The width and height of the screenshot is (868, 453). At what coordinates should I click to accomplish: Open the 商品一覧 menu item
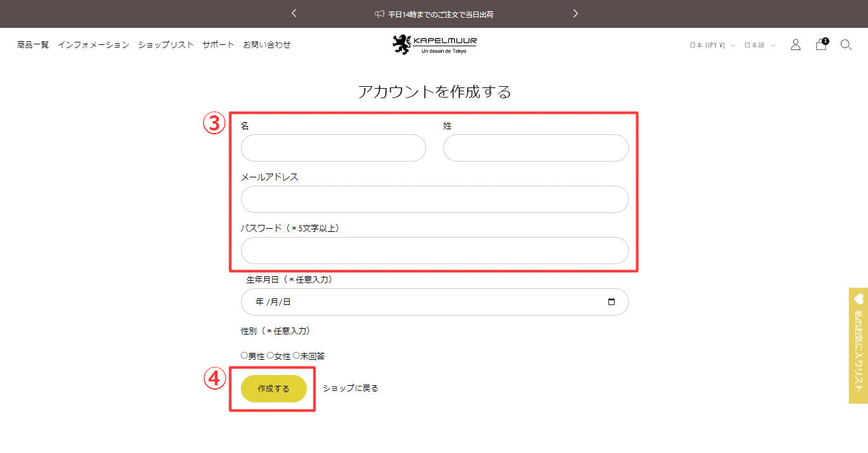pyautogui.click(x=33, y=45)
